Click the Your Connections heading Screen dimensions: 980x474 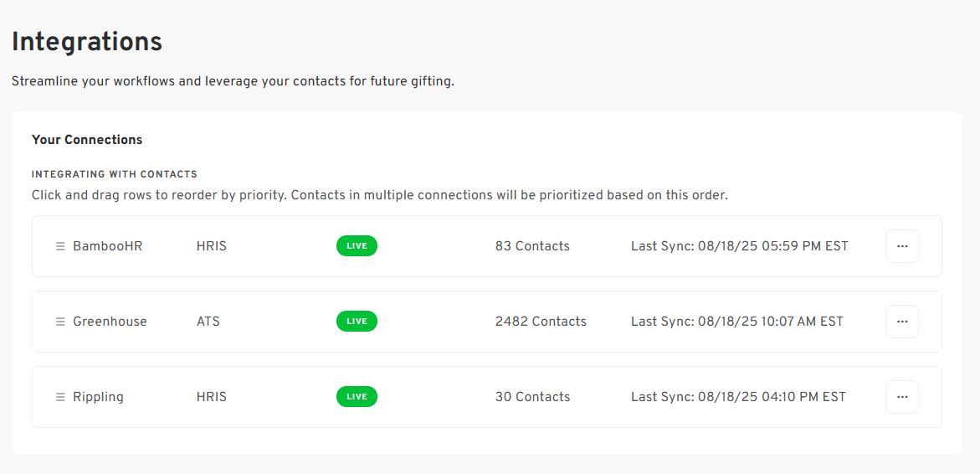coord(87,140)
